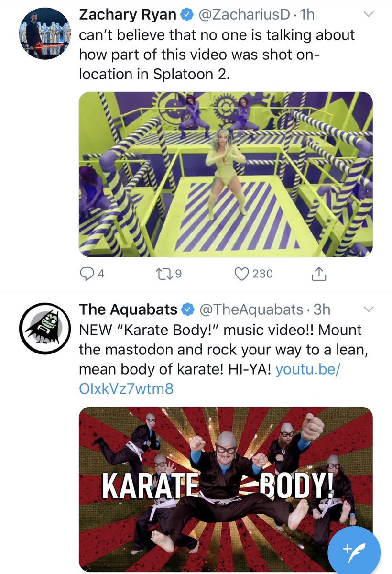Open @TheAquabats handle
Viewport: 392px width, 574px height.
tap(251, 310)
